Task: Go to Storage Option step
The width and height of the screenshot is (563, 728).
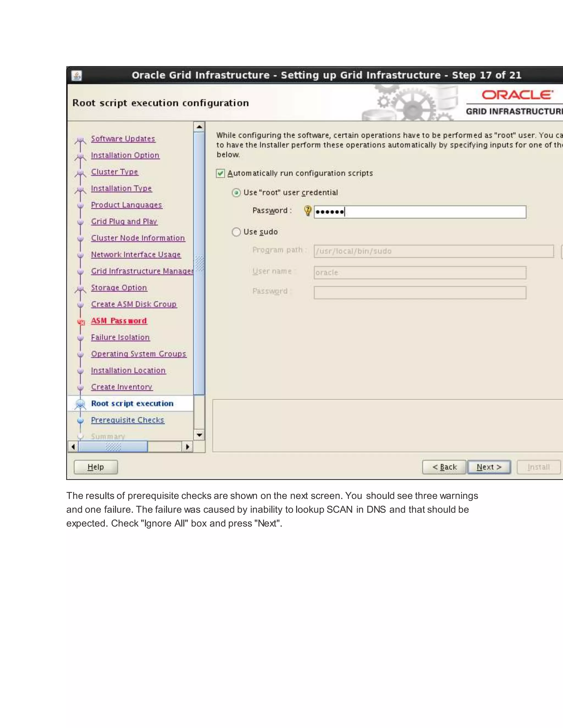Action: pyautogui.click(x=119, y=288)
